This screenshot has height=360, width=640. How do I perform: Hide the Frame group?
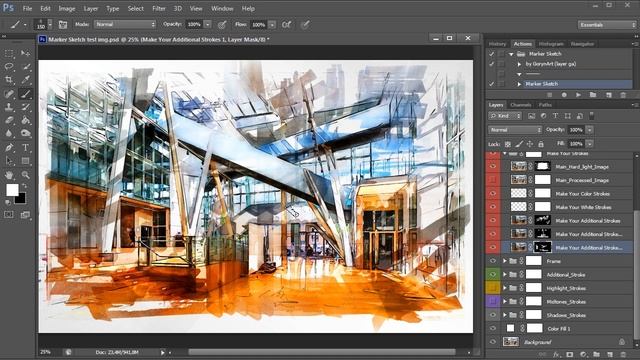(493, 261)
